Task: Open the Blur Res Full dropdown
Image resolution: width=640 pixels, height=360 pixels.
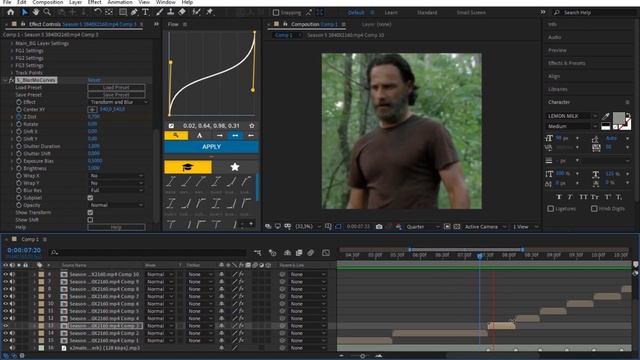Action: (x=117, y=190)
